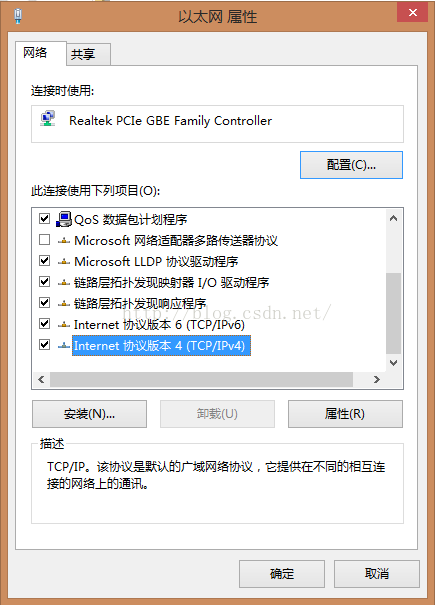Viewport: 435px width, 605px height.
Task: Click the Realtek network adapter icon
Action: click(x=48, y=118)
